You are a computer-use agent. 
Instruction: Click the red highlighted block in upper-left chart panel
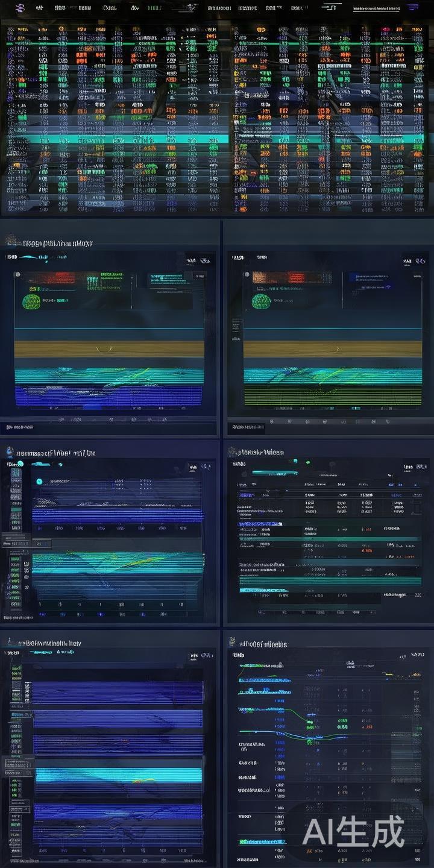pos(51,278)
